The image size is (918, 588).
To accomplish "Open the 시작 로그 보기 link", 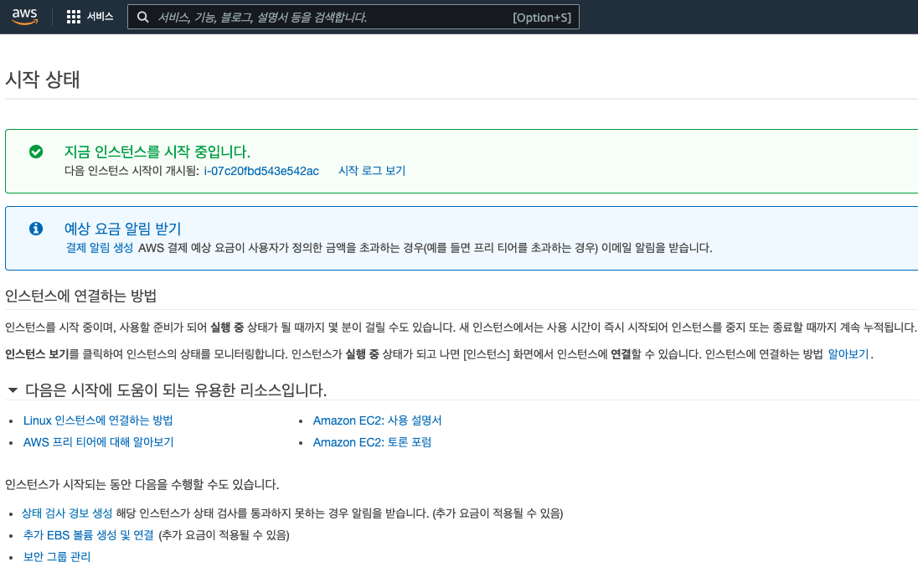I will click(372, 170).
